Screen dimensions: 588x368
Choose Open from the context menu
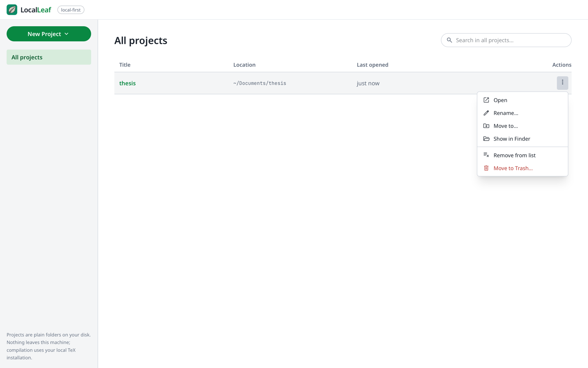point(522,100)
